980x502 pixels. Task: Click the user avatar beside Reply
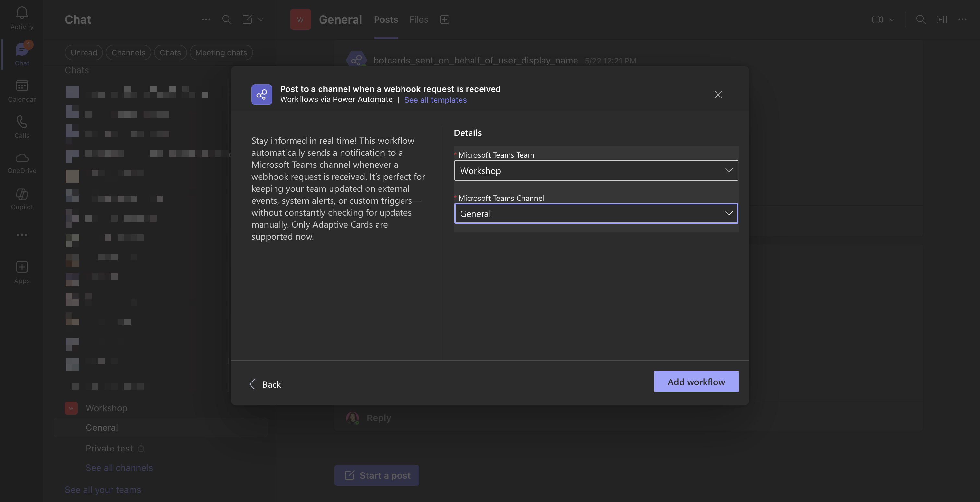tap(352, 417)
